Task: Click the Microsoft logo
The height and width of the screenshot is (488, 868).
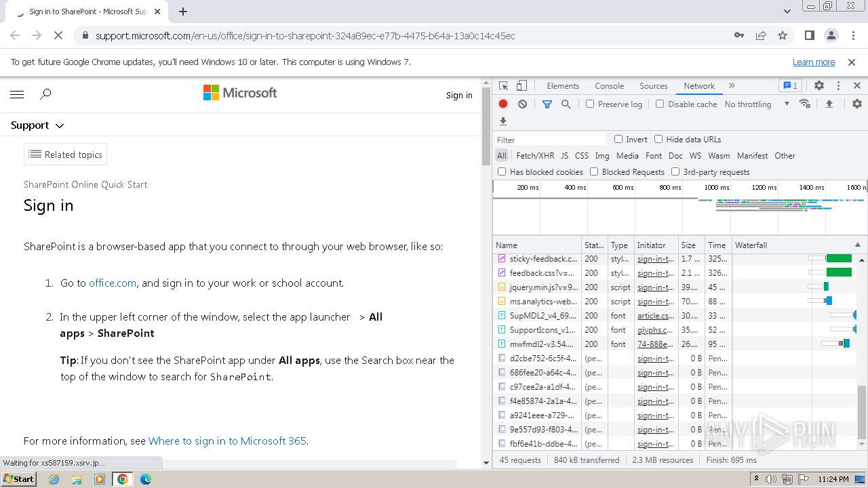Action: [240, 93]
